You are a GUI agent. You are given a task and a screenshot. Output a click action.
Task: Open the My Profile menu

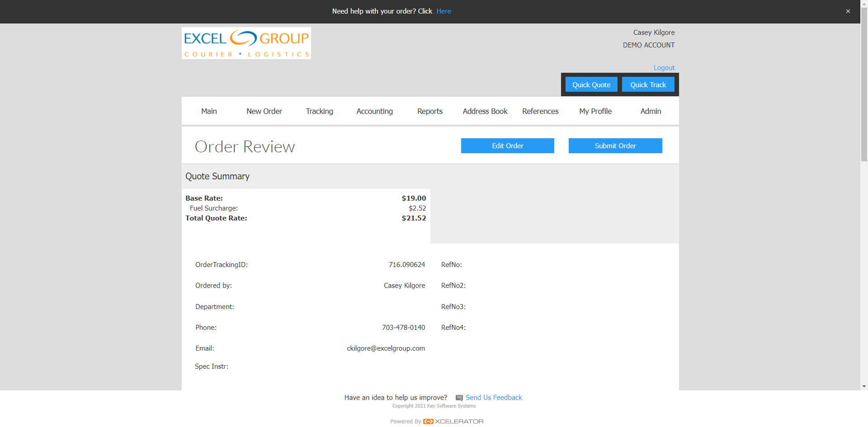tap(595, 111)
